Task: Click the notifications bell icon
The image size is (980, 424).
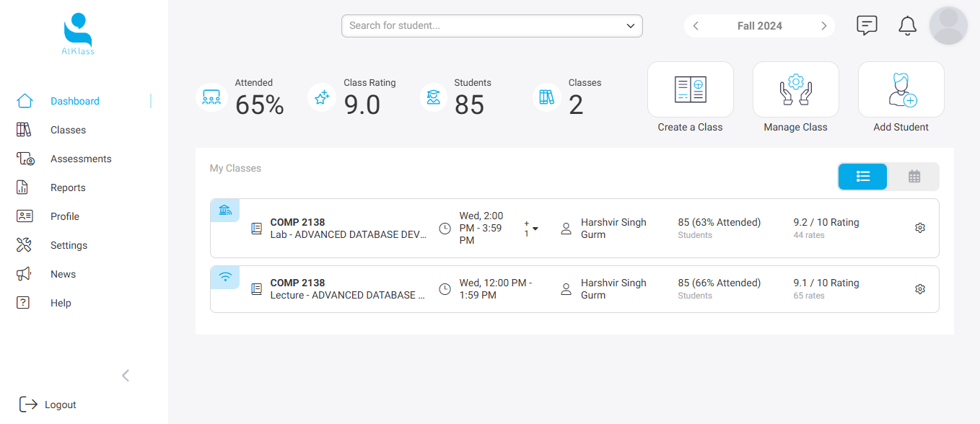Action: point(907,26)
